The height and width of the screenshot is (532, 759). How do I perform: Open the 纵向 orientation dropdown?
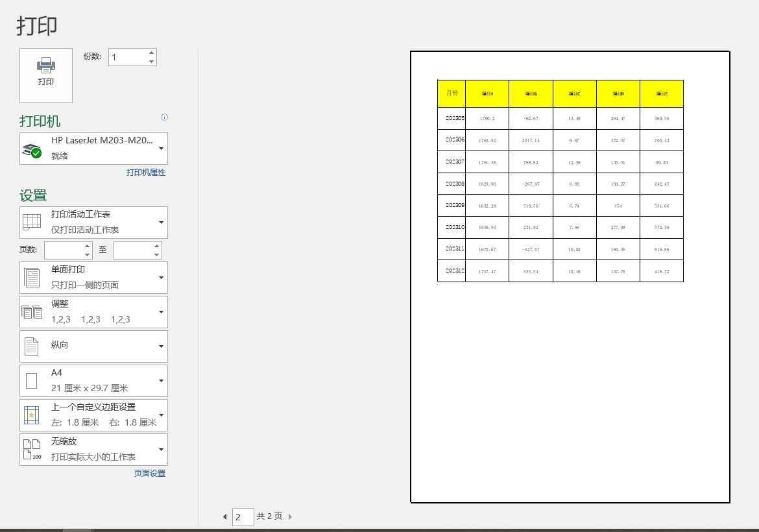[x=94, y=346]
